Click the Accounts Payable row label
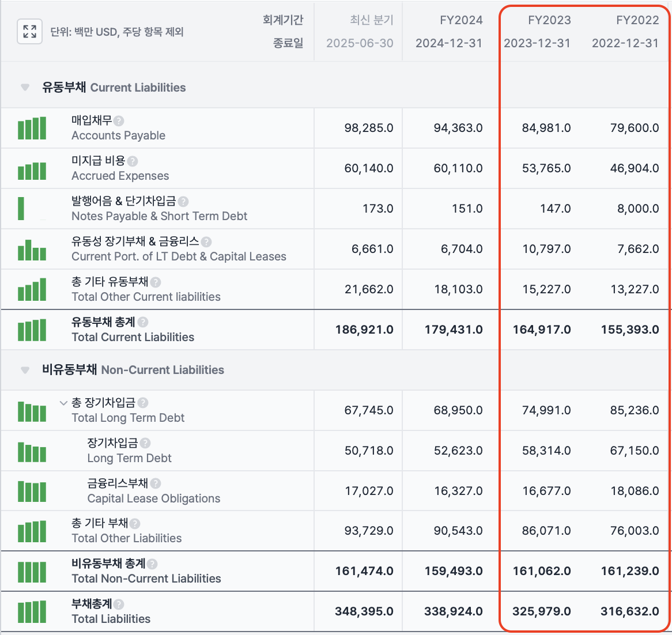672x635 pixels. [118, 135]
